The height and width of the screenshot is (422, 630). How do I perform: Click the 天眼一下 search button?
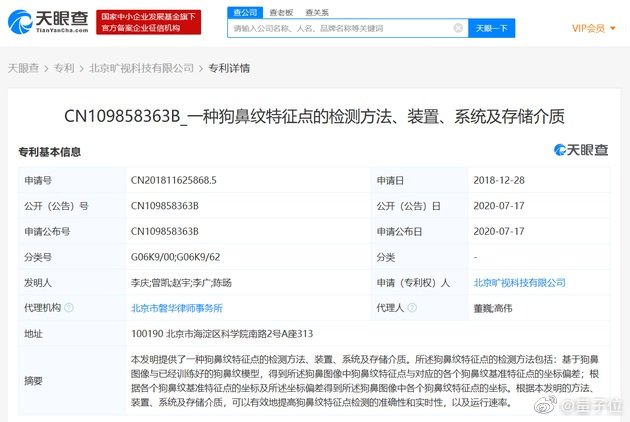coord(491,29)
